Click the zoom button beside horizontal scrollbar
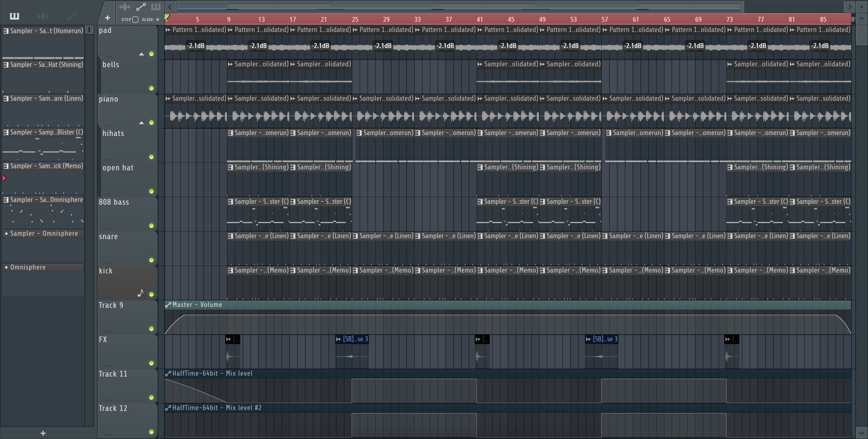Viewport: 868px width, 439px height. coord(862,6)
